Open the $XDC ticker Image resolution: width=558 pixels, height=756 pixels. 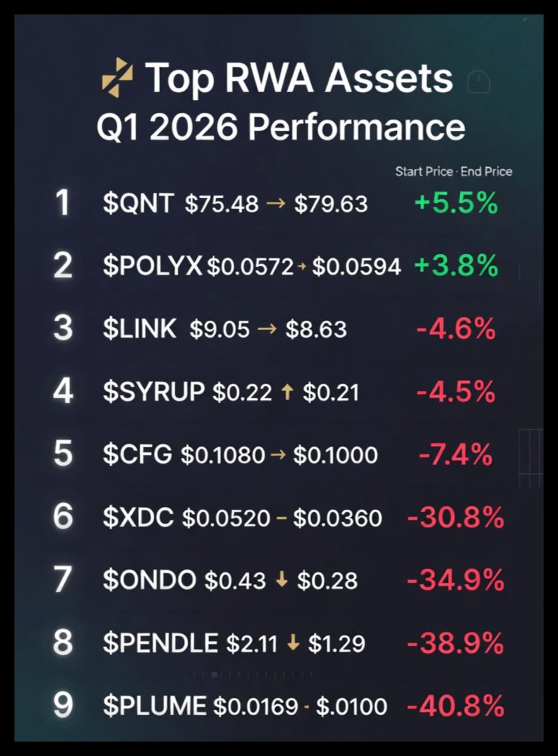pyautogui.click(x=138, y=517)
